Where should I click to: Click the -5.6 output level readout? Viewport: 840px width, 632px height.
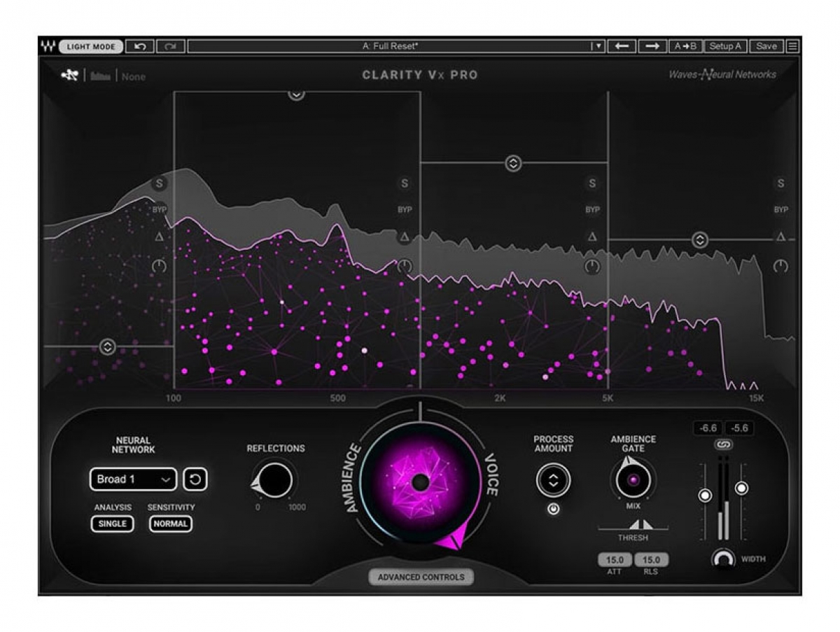coord(739,428)
